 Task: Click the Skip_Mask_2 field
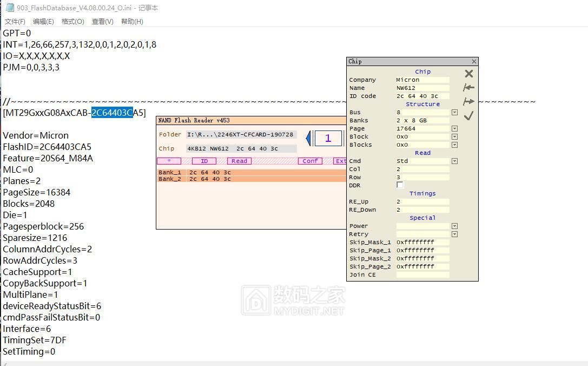coord(422,259)
